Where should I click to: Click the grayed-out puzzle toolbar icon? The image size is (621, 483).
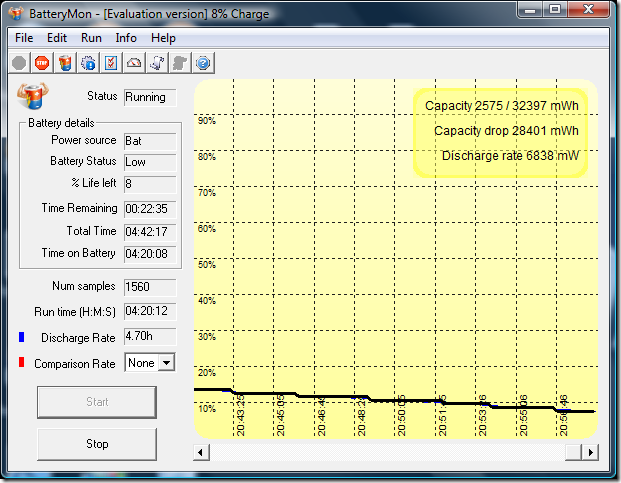[180, 63]
